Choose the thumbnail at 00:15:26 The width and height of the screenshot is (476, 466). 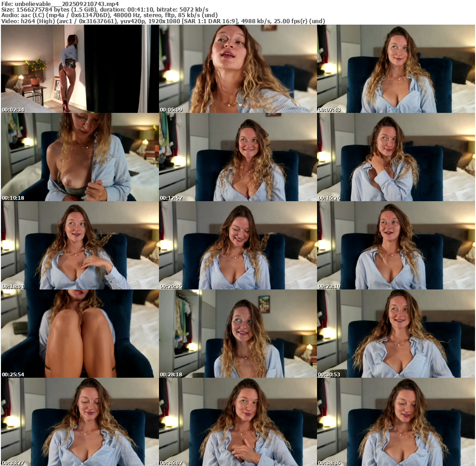(396, 157)
